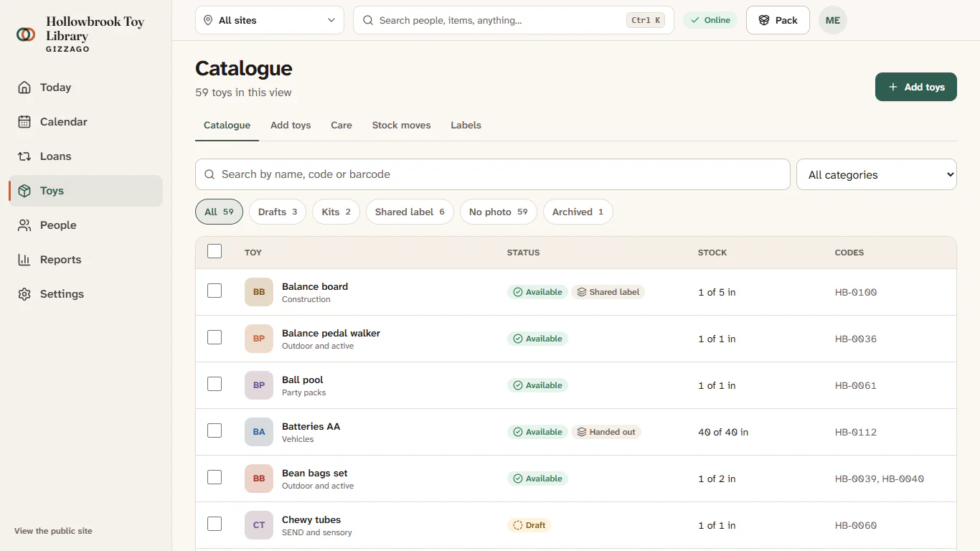Filter by Archived chip

coord(578,212)
